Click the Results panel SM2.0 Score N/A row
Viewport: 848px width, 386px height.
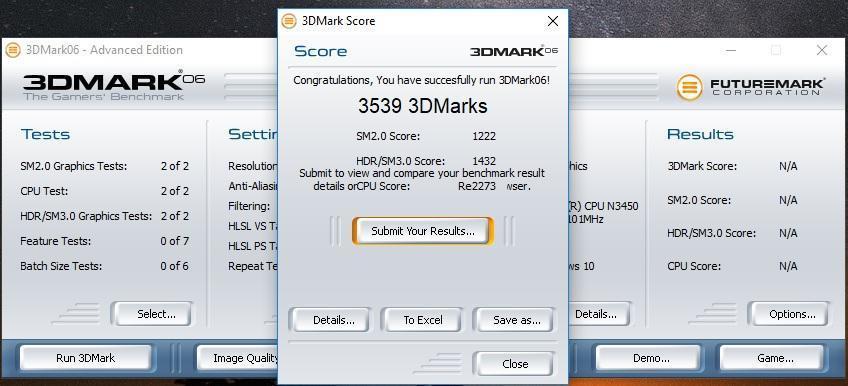[732, 200]
